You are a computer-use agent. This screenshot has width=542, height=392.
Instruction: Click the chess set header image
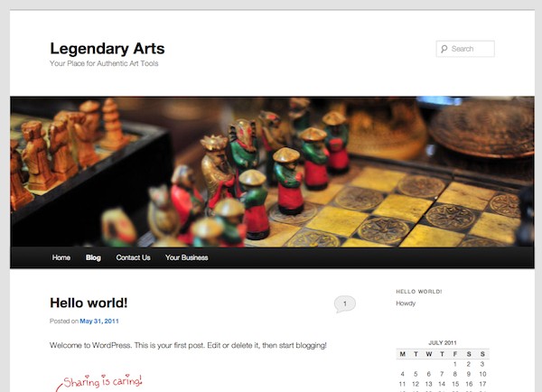272,172
